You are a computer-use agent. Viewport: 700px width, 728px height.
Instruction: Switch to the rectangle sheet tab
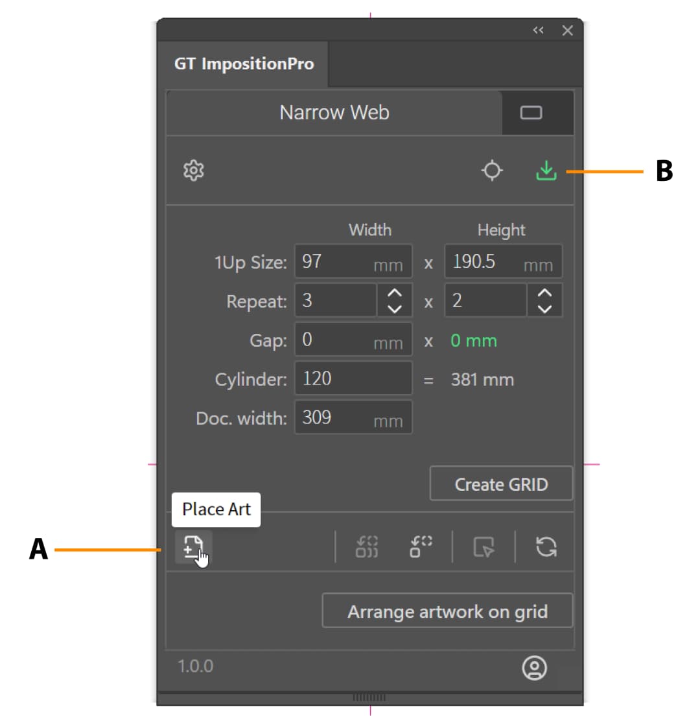[531, 113]
